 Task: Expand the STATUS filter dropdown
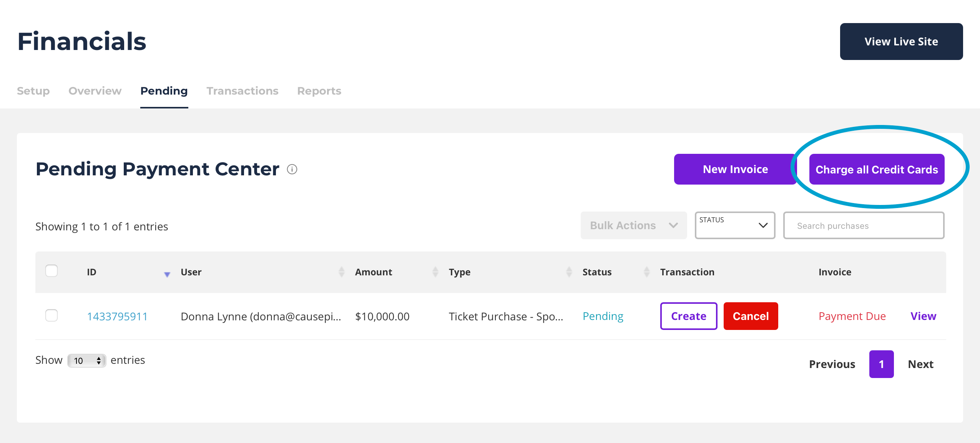pos(734,225)
